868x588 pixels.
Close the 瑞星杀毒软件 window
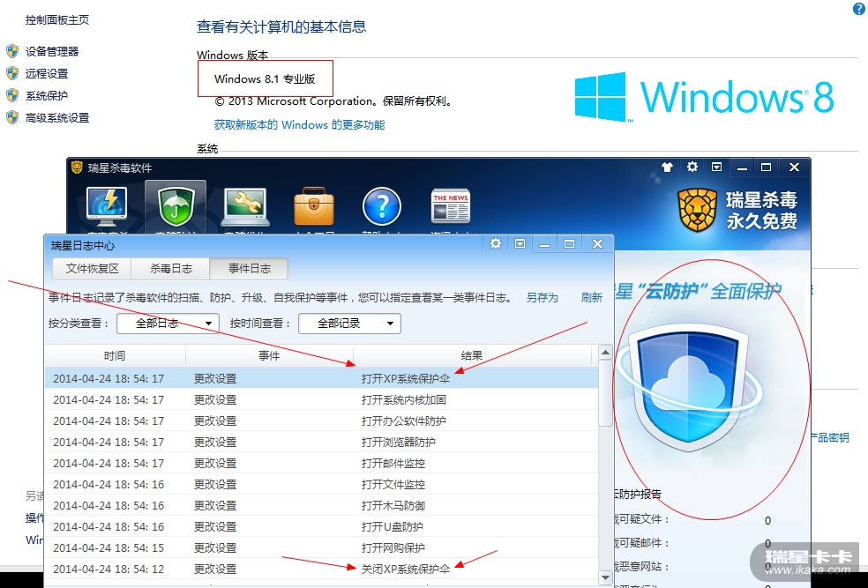pyautogui.click(x=794, y=167)
